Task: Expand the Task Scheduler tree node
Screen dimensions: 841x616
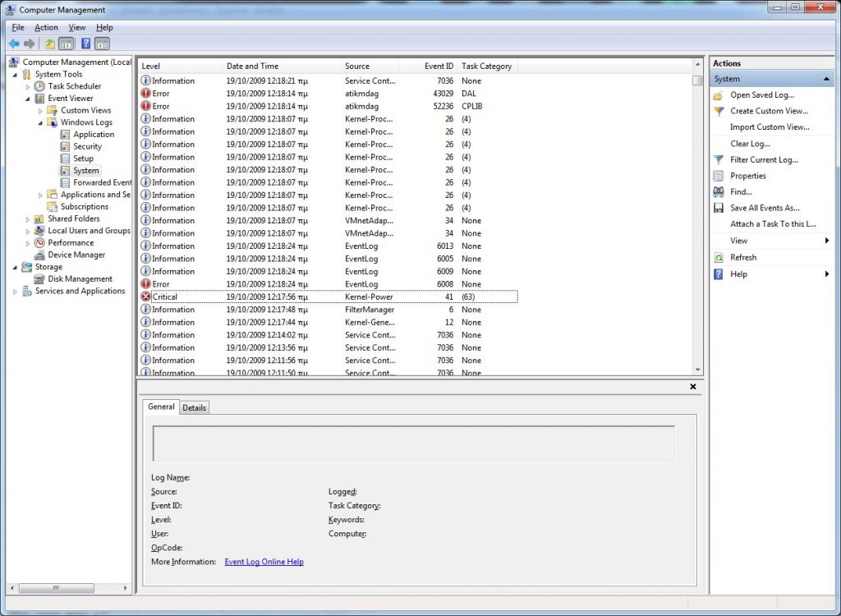Action: point(28,86)
